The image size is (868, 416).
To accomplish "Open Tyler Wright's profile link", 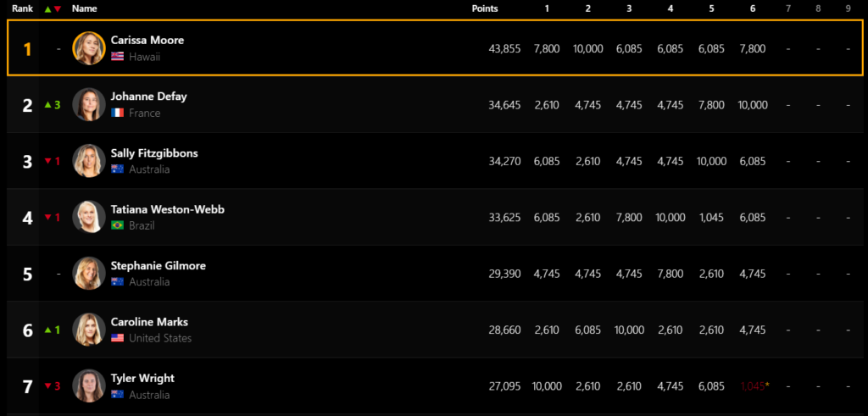I will (x=142, y=379).
